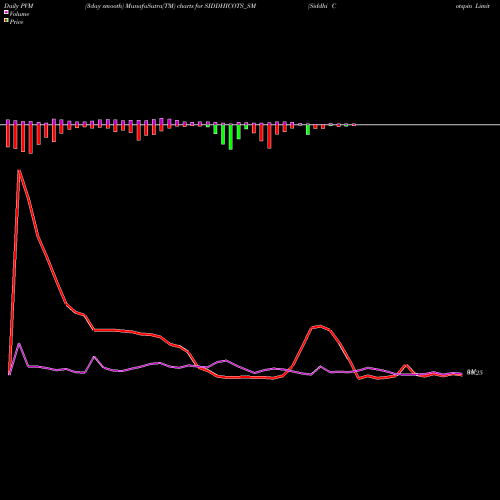
Task: Click the 'Price' legend label
Action: (16, 22)
